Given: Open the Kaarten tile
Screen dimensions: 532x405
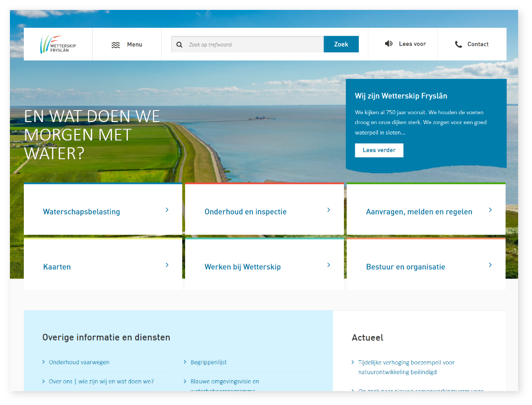Looking at the screenshot, I should pyautogui.click(x=103, y=264).
